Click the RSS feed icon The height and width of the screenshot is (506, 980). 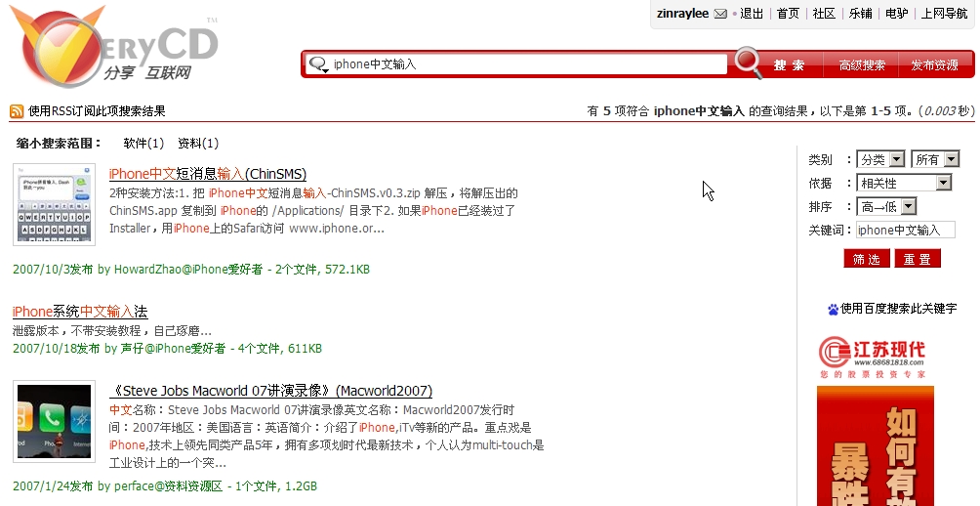click(x=17, y=111)
